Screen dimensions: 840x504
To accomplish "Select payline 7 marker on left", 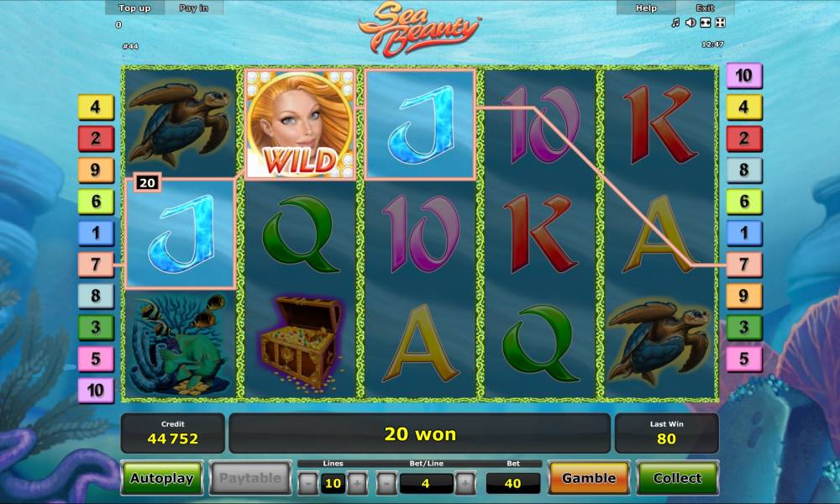I will pyautogui.click(x=96, y=264).
